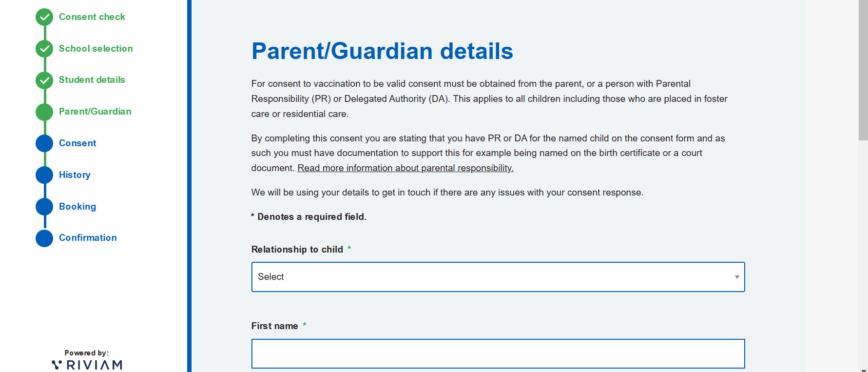
Task: Go to the Consent check step label
Action: (x=92, y=17)
